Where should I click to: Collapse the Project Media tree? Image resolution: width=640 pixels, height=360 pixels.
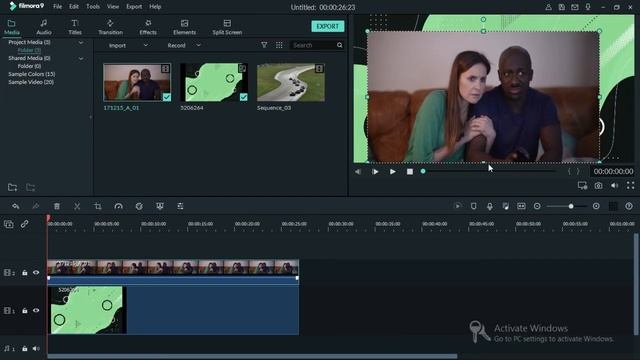tap(81, 42)
